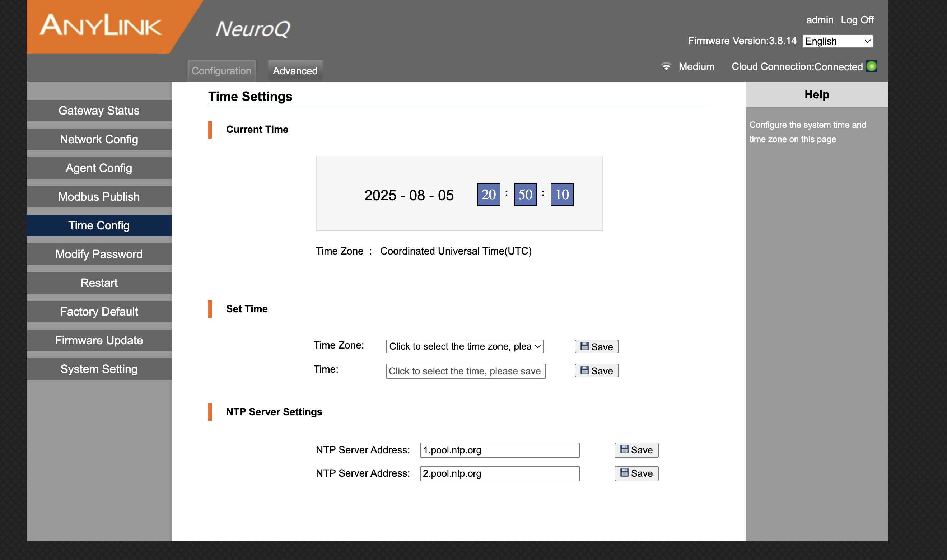Open Agent Config menu item
This screenshot has height=560, width=947.
tap(99, 168)
